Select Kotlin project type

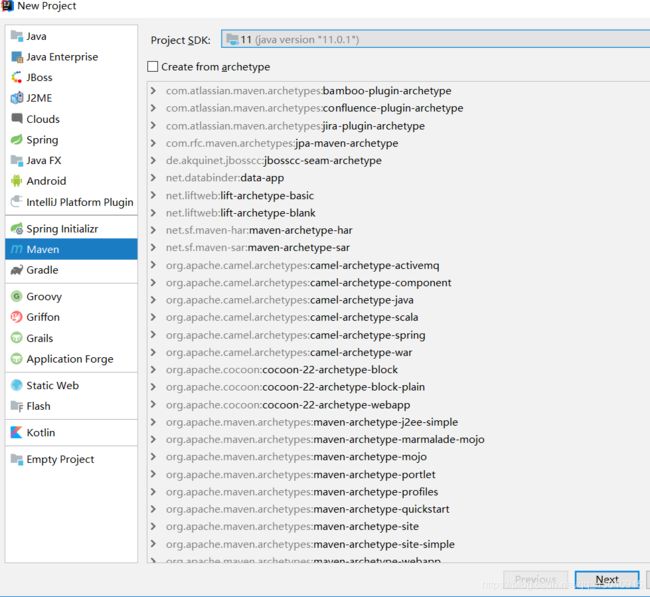tap(71, 432)
